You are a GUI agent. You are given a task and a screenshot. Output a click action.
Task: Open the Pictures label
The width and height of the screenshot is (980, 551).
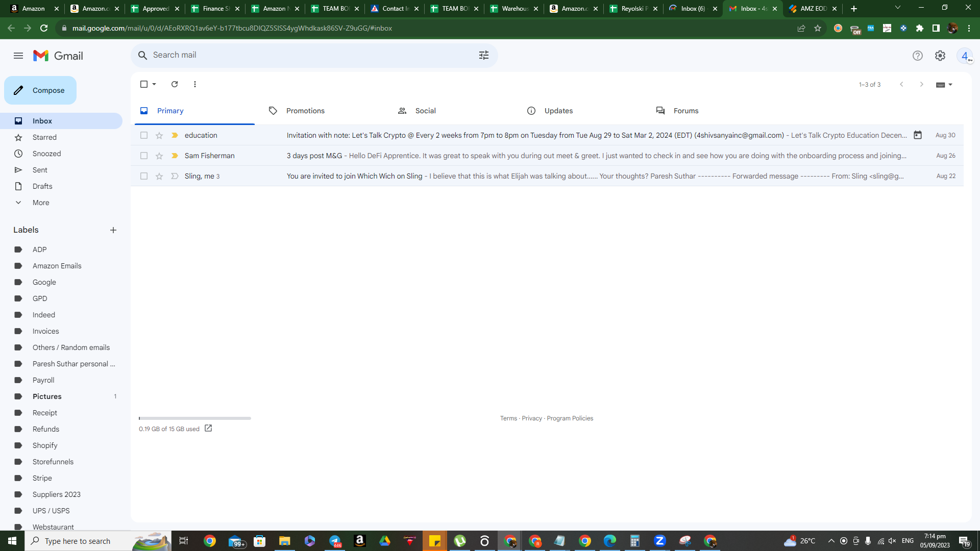61,396
